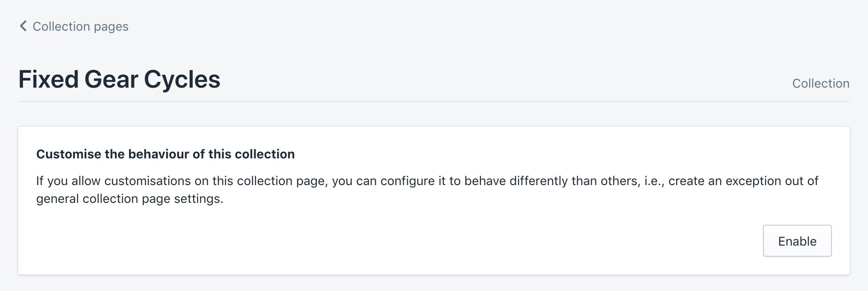Click the customisation description paragraph
The height and width of the screenshot is (291, 868).
click(x=427, y=190)
